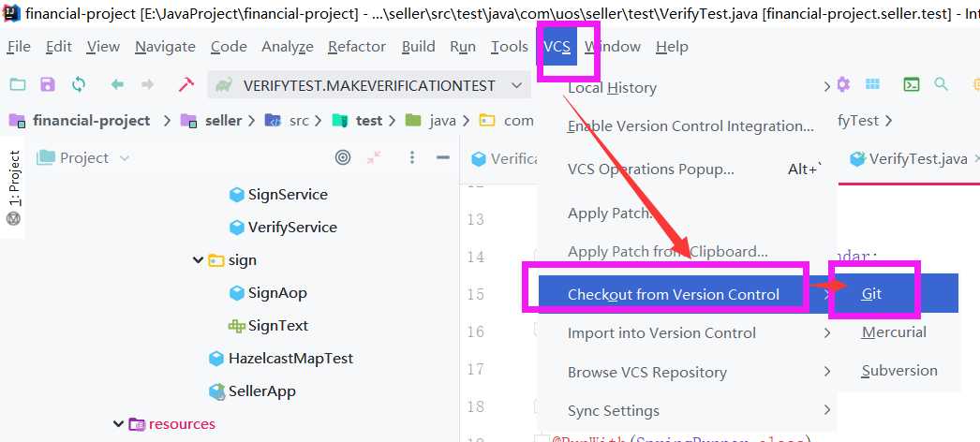Viewport: 980px width, 442px height.
Task: Open Checkout from Version Control item
Action: tap(673, 294)
